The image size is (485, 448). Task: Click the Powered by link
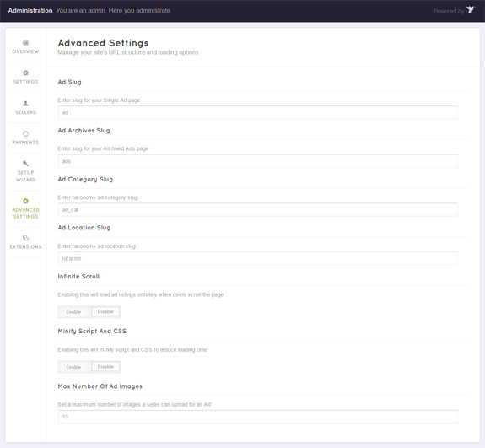point(449,11)
